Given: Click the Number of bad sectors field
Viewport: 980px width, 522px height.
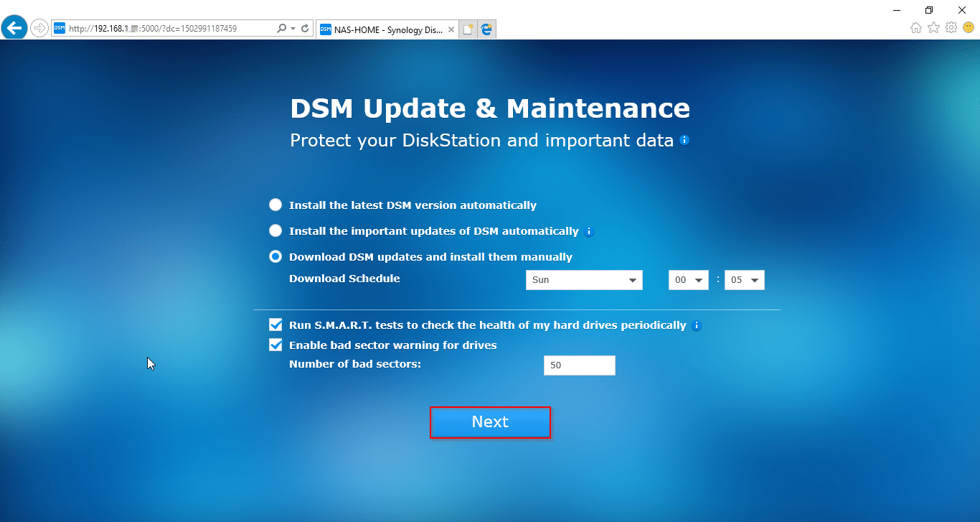Looking at the screenshot, I should click(580, 365).
